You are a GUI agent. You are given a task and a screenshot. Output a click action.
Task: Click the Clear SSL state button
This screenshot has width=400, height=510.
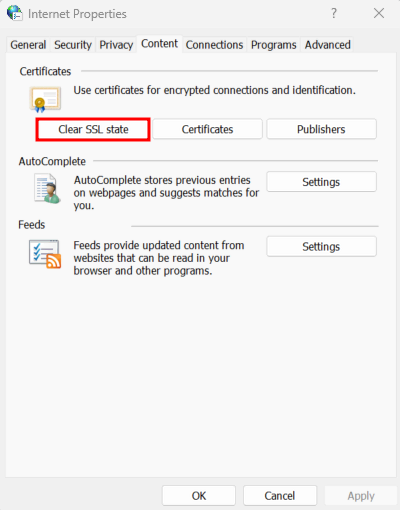93,129
